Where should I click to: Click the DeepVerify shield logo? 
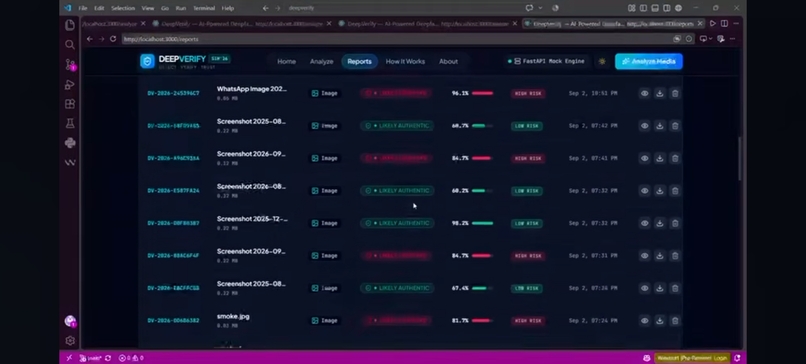tap(148, 61)
